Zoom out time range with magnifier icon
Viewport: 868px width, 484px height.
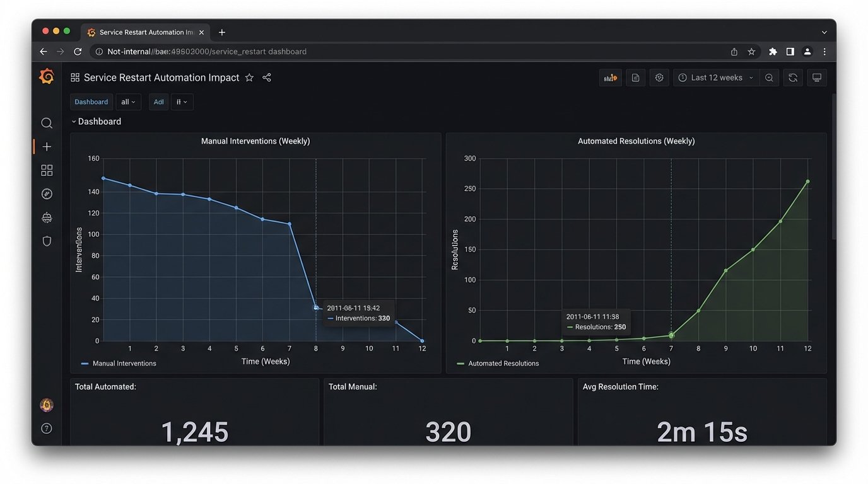pyautogui.click(x=769, y=77)
